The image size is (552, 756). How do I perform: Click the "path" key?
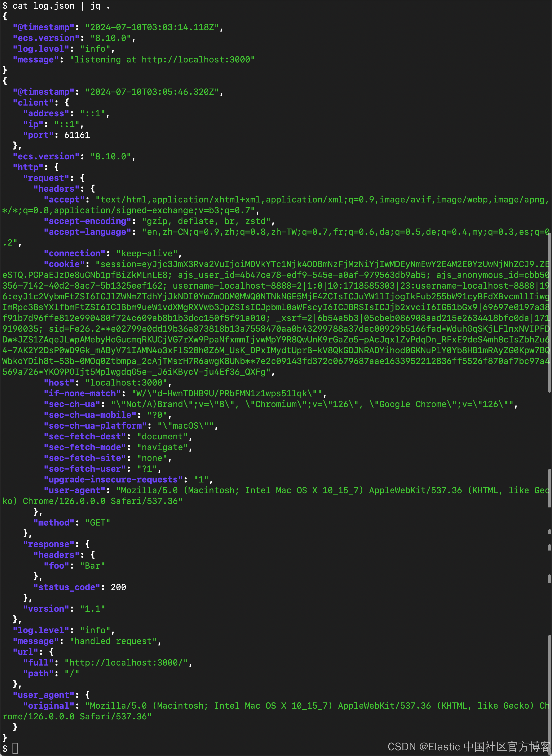[x=38, y=673]
